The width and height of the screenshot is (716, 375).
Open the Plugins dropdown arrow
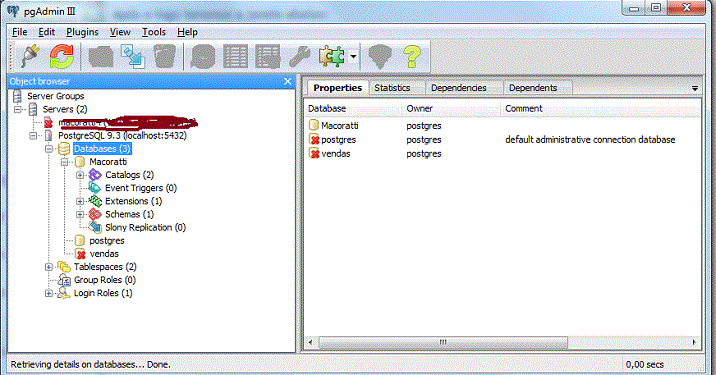pyautogui.click(x=353, y=57)
